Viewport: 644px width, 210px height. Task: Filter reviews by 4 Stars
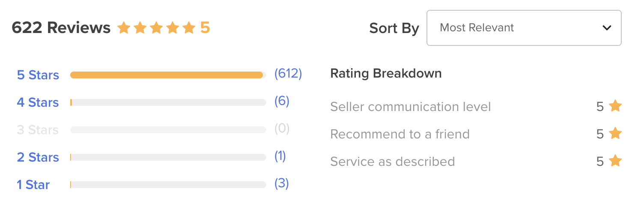point(38,102)
